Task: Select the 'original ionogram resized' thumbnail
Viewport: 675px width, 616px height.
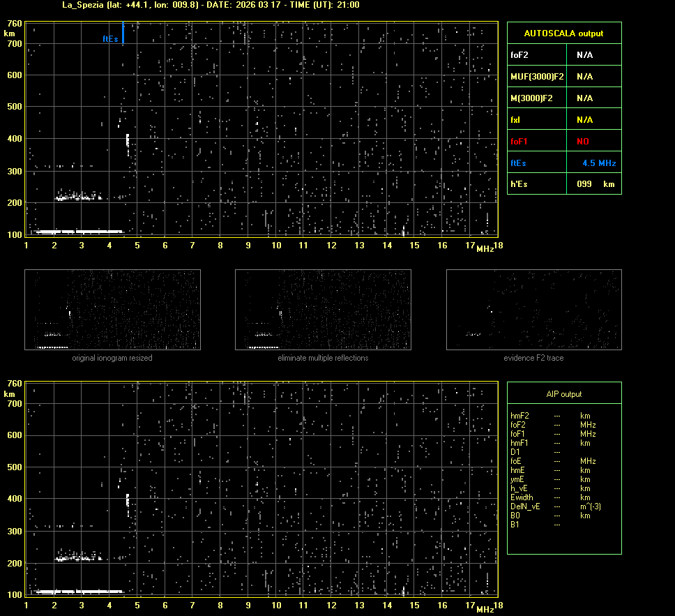Action: (x=112, y=310)
